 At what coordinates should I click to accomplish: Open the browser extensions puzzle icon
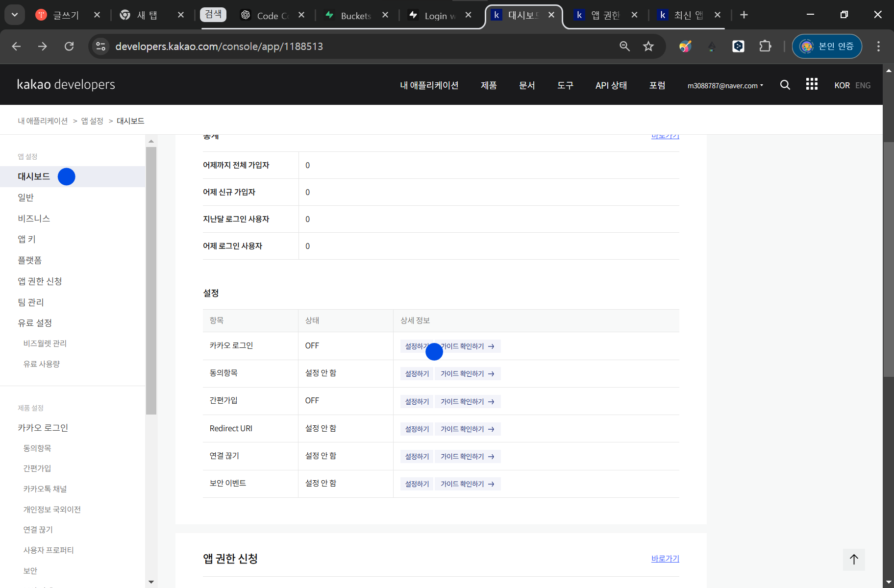[765, 46]
